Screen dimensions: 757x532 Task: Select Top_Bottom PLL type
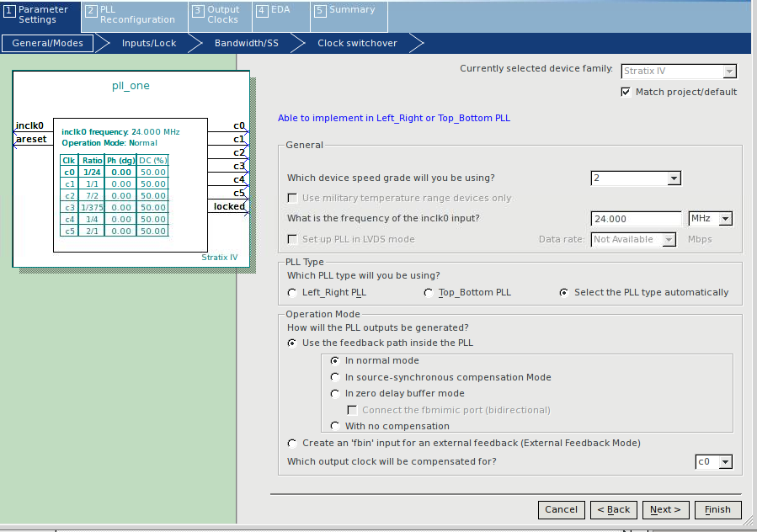429,293
